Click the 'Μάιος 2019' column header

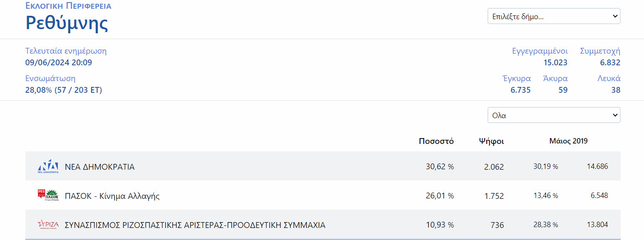click(x=568, y=141)
